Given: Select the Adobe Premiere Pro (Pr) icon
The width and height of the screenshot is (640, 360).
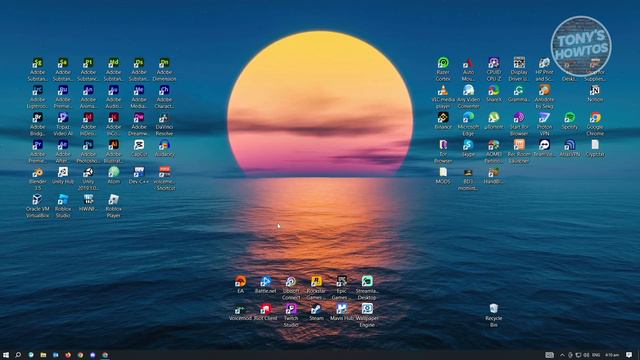Looking at the screenshot, I should 38,145.
